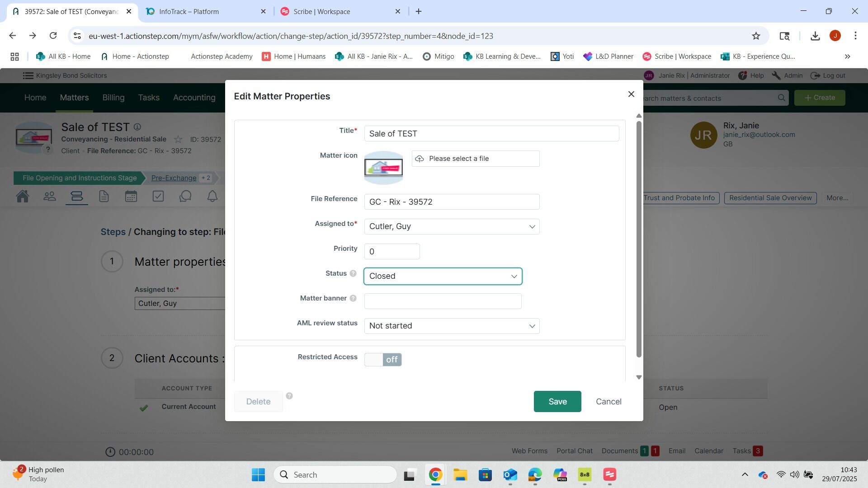Click help icon next to Status label

click(x=353, y=273)
